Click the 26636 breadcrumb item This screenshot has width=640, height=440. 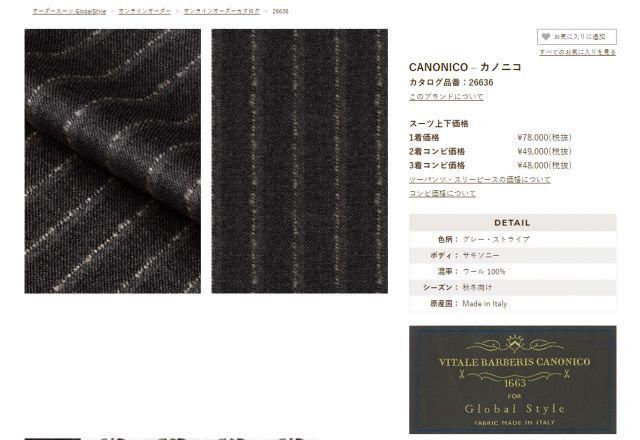coord(280,11)
